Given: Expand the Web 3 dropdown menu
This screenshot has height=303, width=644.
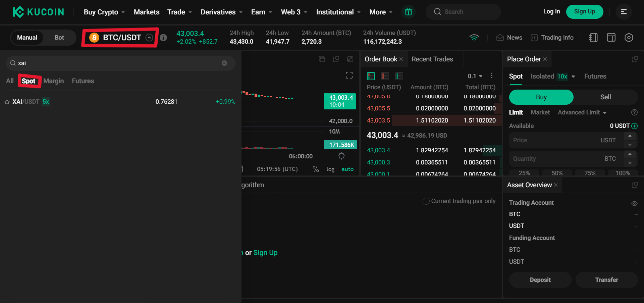Looking at the screenshot, I should pos(294,12).
